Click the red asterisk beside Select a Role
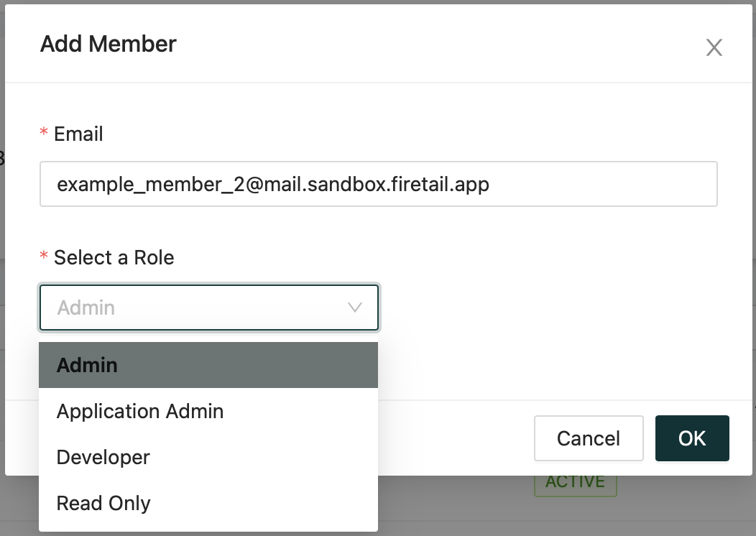The width and height of the screenshot is (756, 536). click(x=44, y=257)
